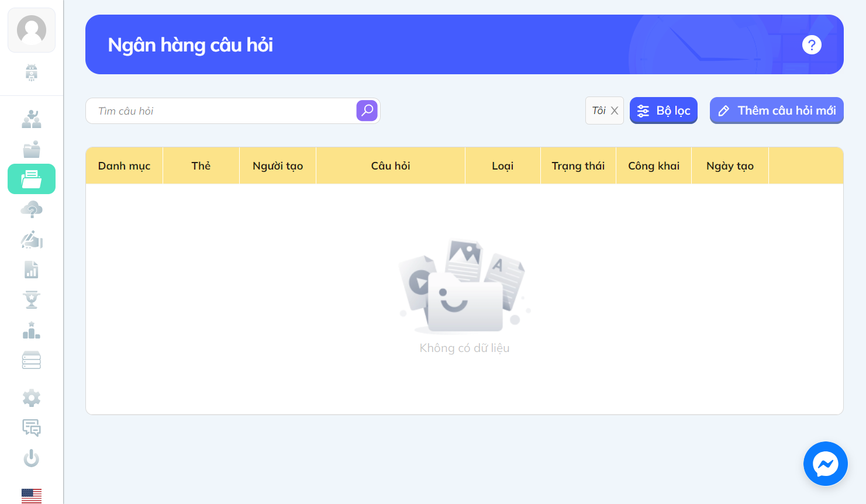Image resolution: width=866 pixels, height=504 pixels.
Task: Click the 'Loại' column header
Action: pyautogui.click(x=503, y=166)
